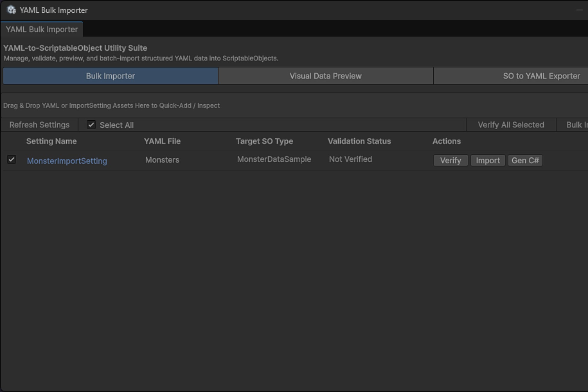Click the YAML-to-ScriptableObject Utility Suite heading
Screen dimensions: 588x392
(x=75, y=48)
